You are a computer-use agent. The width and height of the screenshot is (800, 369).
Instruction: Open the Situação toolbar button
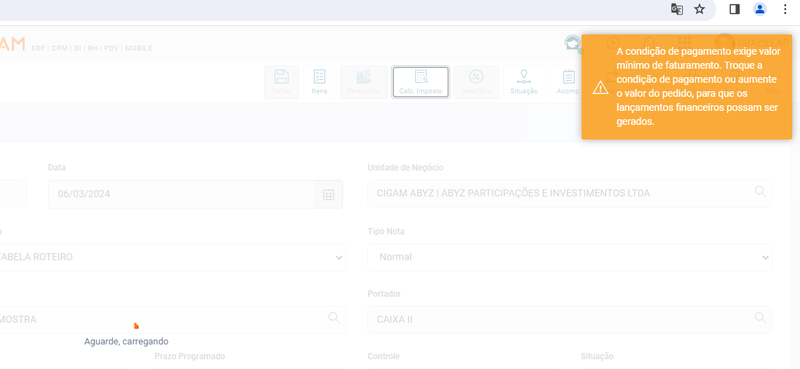(524, 82)
